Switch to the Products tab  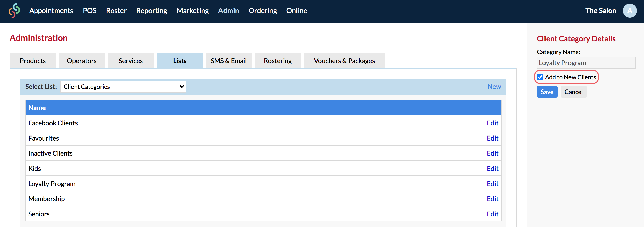click(33, 61)
